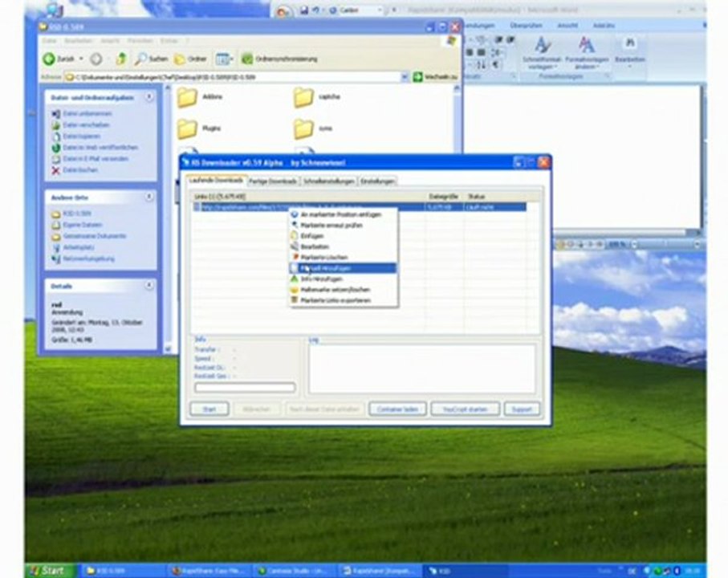Open Netzwerkumgebung under Andere Orte
Viewport: 728px width, 578px height.
(88, 258)
